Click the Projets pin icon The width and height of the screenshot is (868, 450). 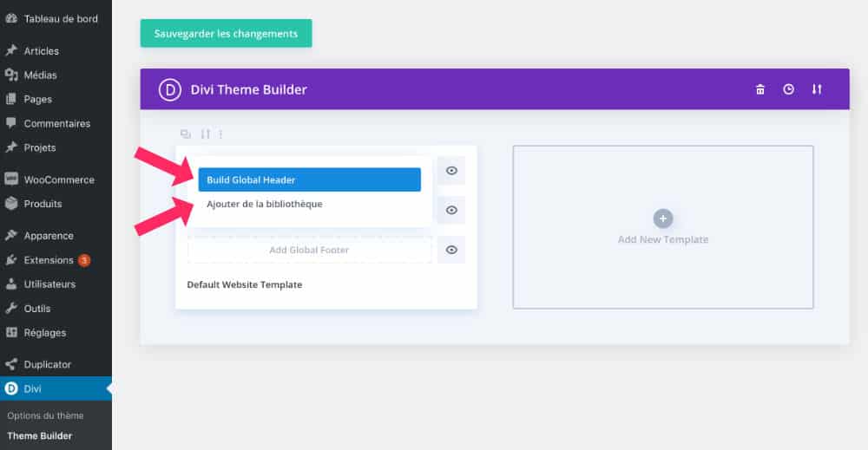[x=11, y=147]
